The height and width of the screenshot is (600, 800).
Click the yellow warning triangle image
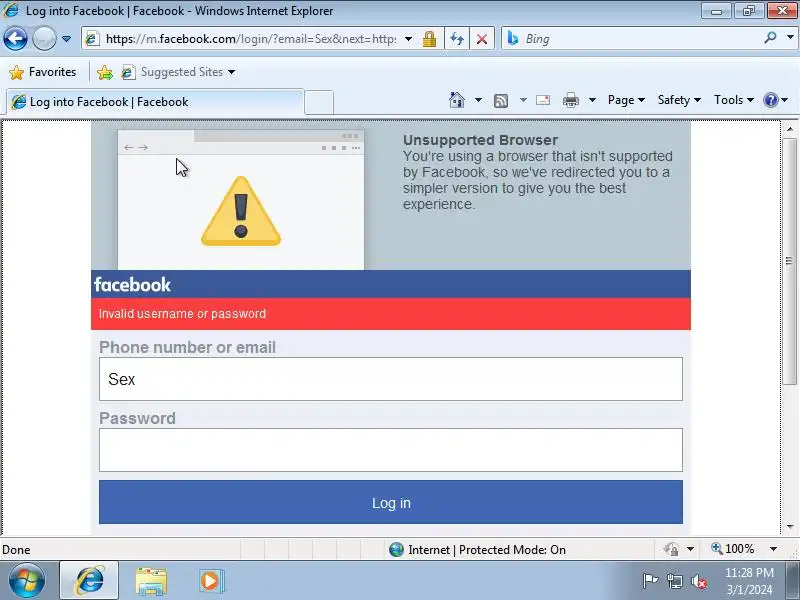[x=241, y=211]
